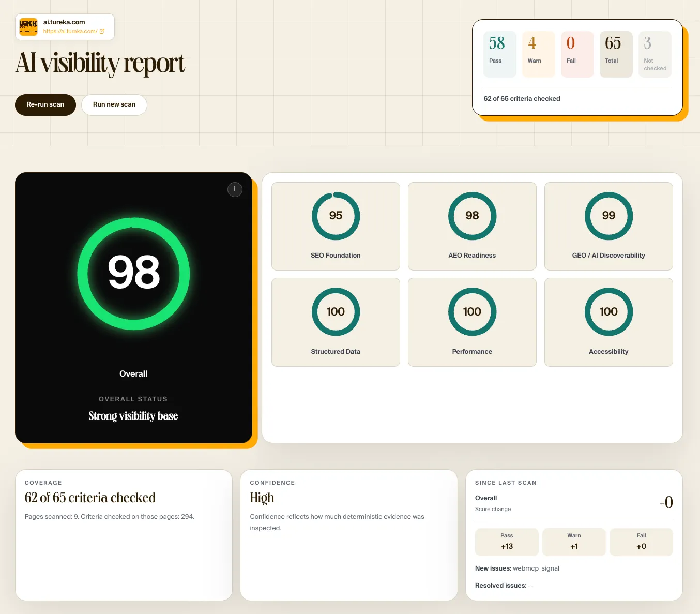Click the Re-run scan button
Screen dimensions: 700x614
[45, 104]
